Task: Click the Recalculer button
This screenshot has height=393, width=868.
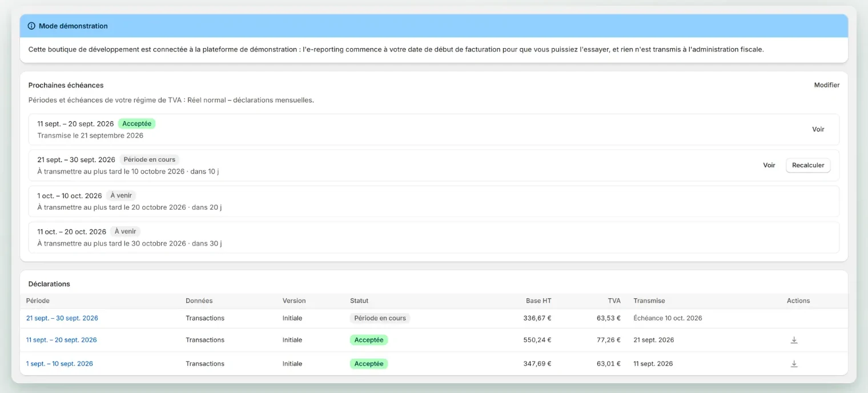Action: point(808,165)
